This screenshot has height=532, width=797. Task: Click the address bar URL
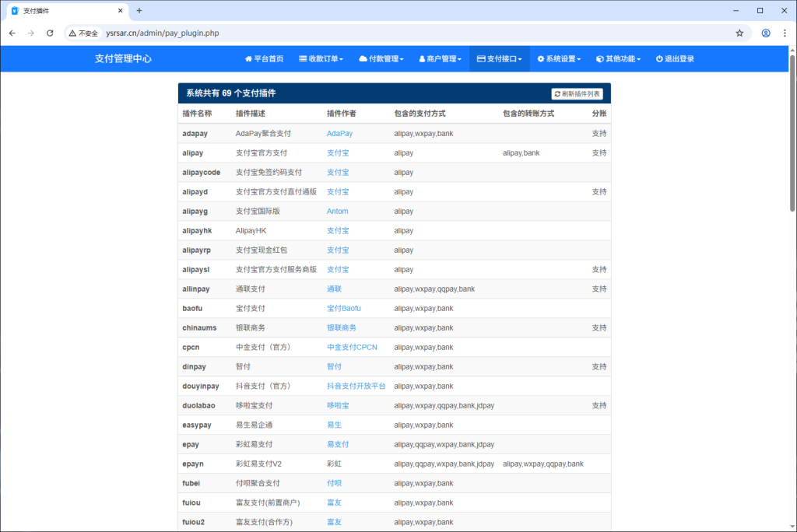162,33
